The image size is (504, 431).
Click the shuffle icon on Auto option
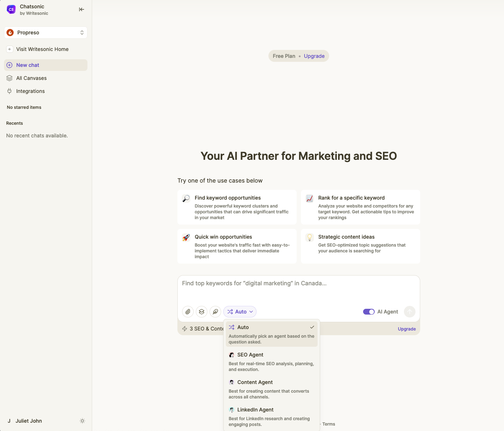tap(232, 327)
